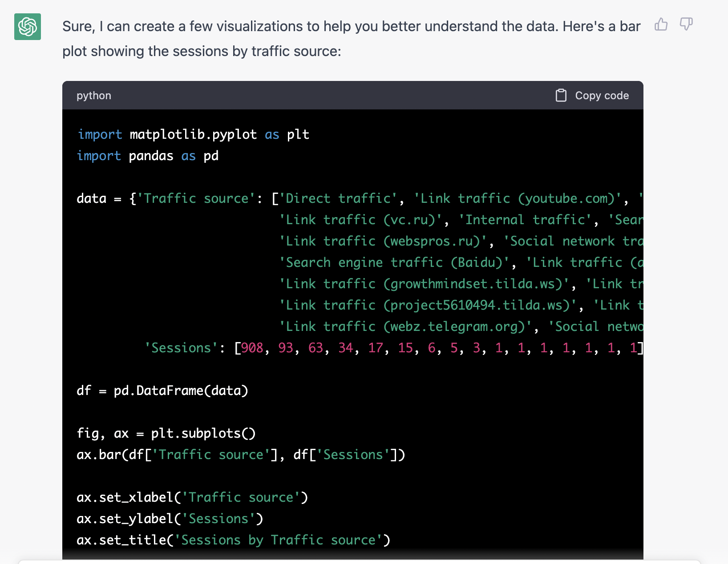Image resolution: width=728 pixels, height=564 pixels.
Task: Give the response a thumbs down
Action: (x=686, y=24)
